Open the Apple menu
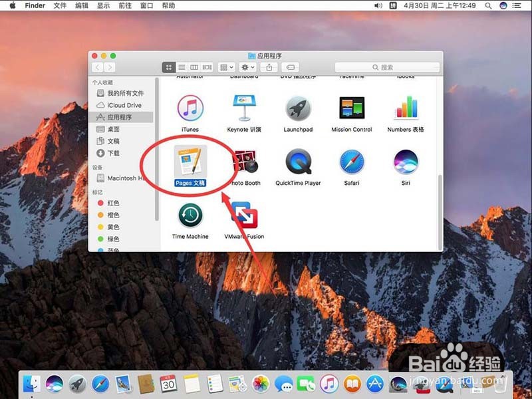Screen dimensions: 532x399 (12, 5)
